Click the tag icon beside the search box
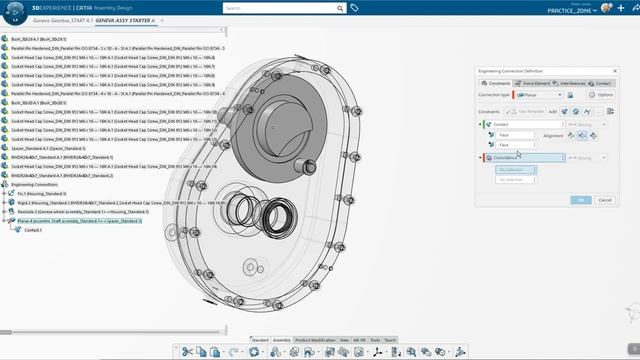This screenshot has height=360, width=640. [354, 8]
